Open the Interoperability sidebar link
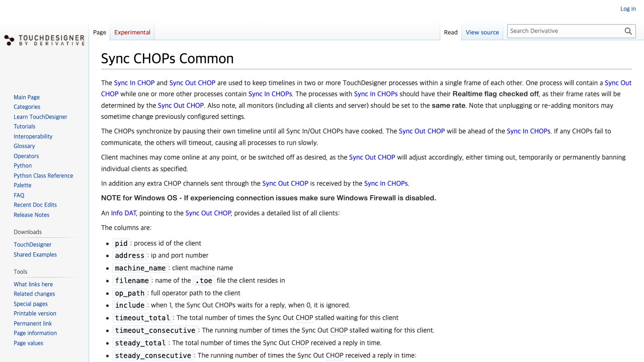 tap(33, 136)
